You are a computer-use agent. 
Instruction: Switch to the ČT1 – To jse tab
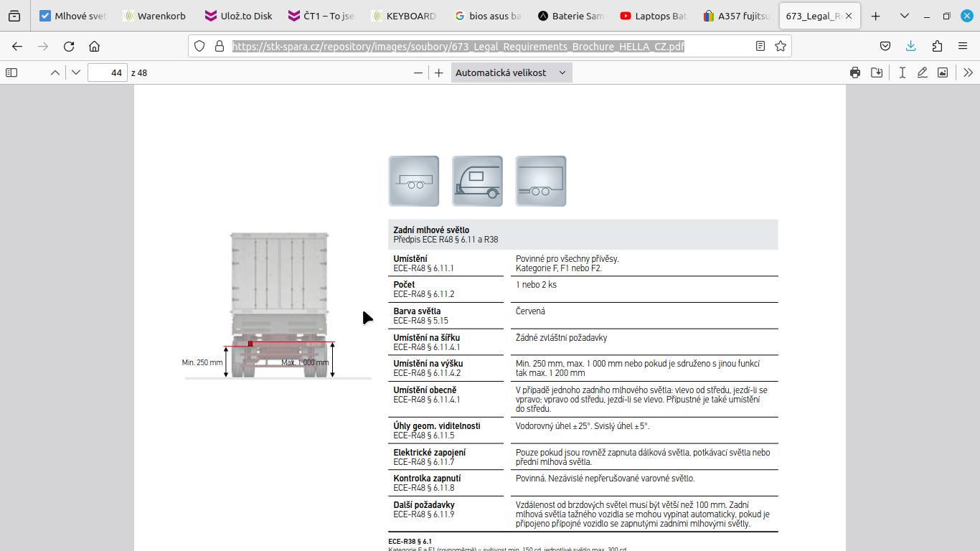(x=322, y=16)
